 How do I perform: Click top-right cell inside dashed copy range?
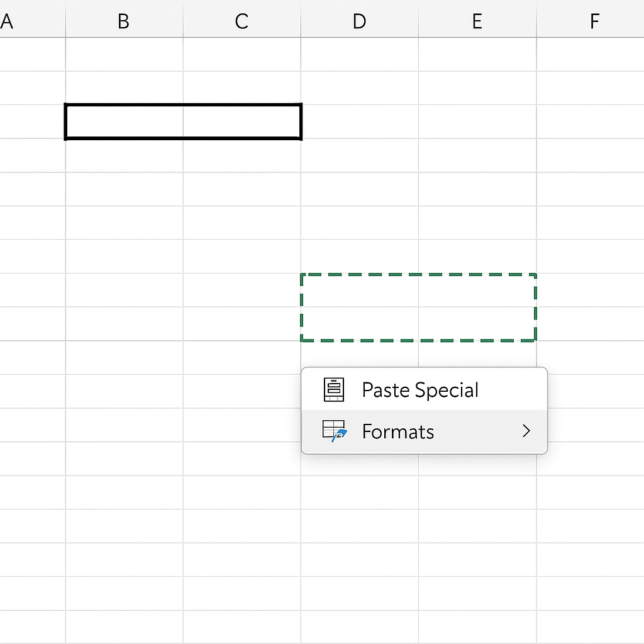tap(477, 291)
